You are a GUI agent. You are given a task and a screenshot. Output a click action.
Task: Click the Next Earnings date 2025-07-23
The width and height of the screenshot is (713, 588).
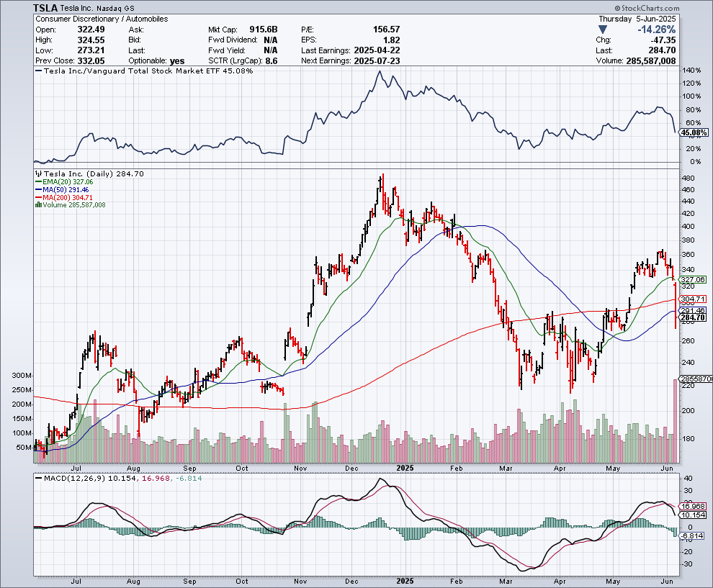(x=377, y=61)
